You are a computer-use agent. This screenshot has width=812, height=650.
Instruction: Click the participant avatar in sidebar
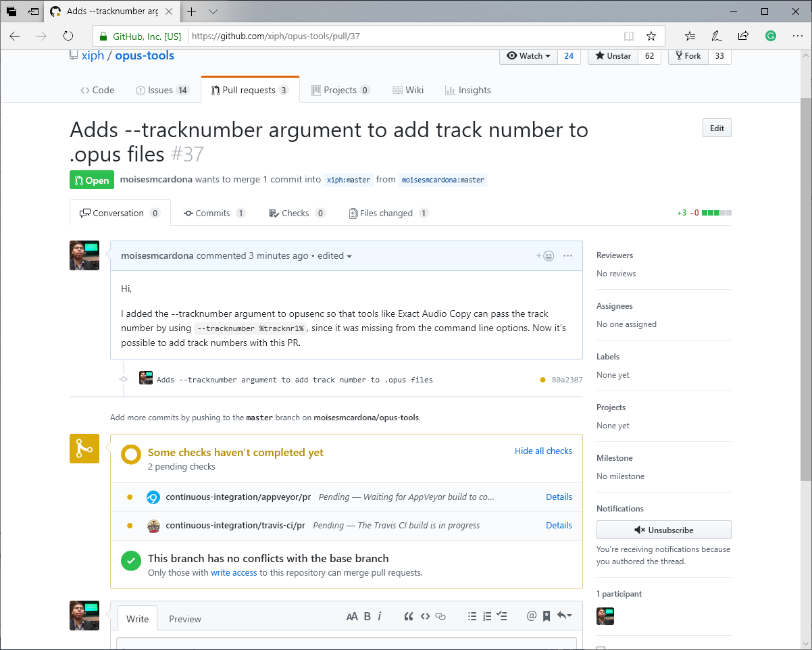[x=605, y=616]
